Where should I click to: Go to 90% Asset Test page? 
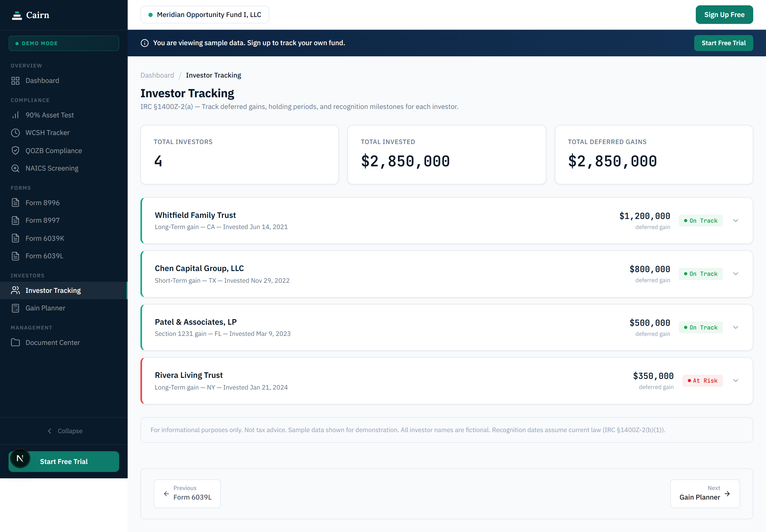pos(64,115)
